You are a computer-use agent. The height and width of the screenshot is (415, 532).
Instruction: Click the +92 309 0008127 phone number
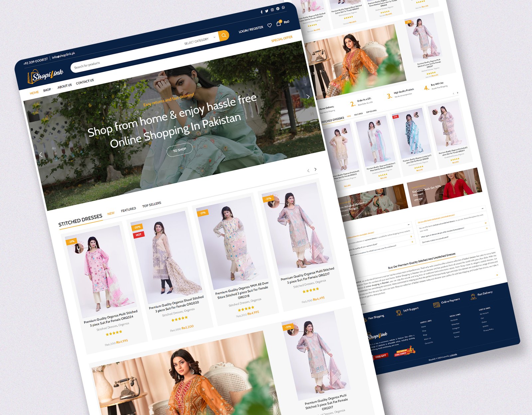click(x=36, y=61)
